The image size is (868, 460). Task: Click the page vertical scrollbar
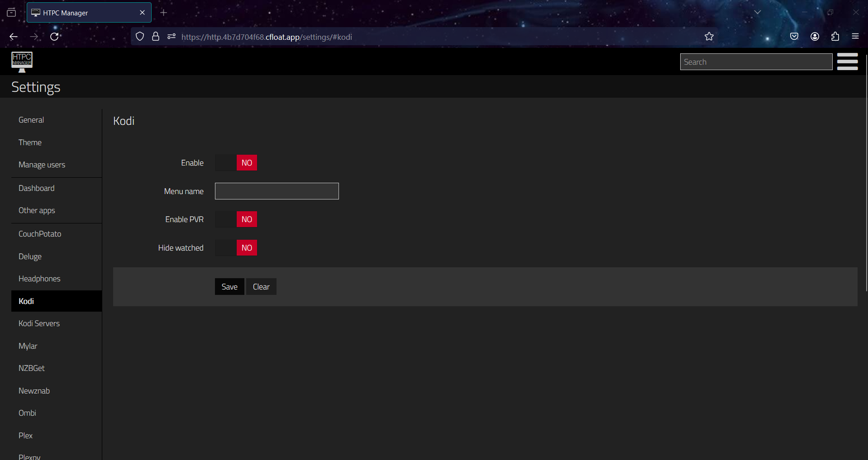(x=866, y=172)
